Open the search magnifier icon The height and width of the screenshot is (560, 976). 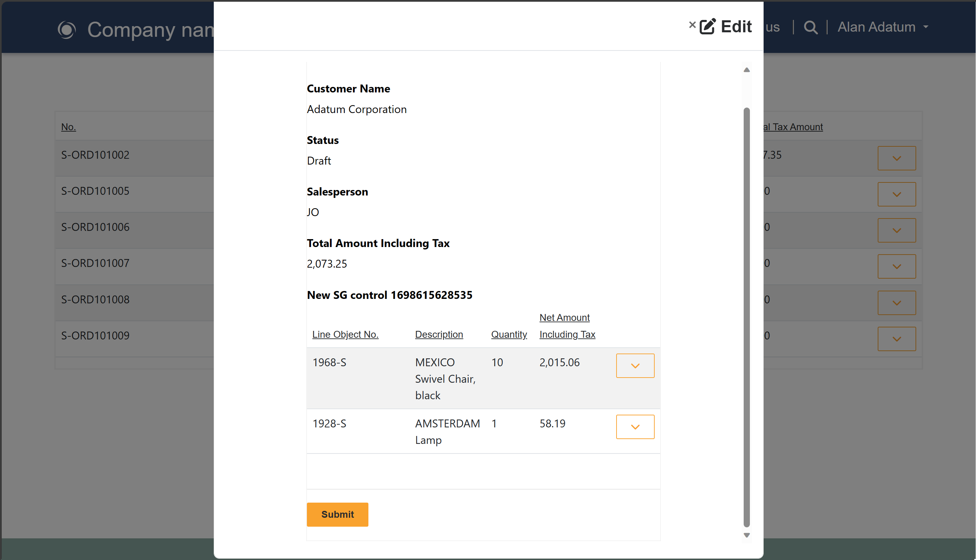(x=811, y=27)
